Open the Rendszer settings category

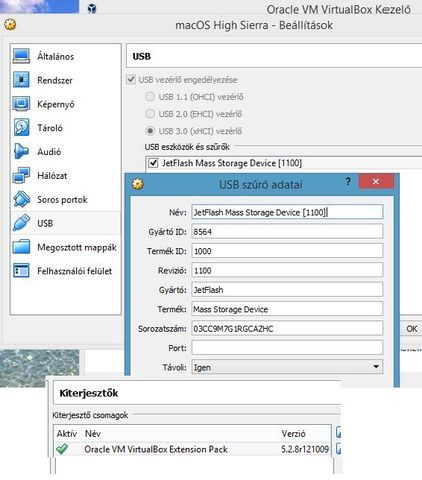pyautogui.click(x=66, y=80)
